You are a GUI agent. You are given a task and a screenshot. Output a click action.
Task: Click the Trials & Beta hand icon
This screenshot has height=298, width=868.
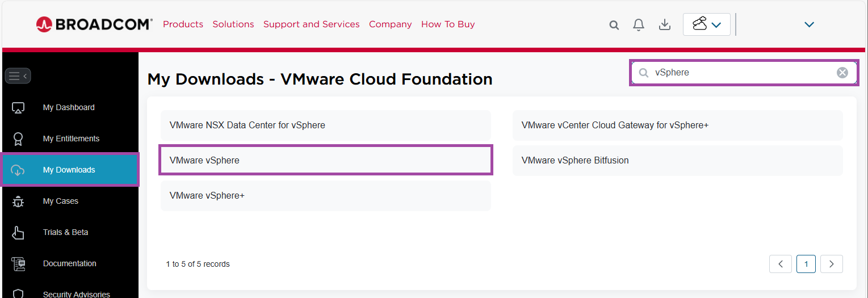[x=18, y=232]
